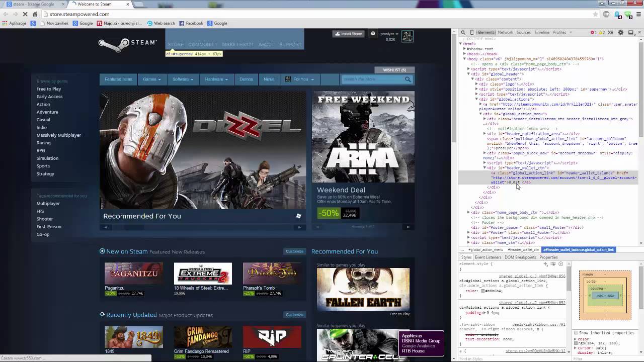Open the Hardware dropdown menu
Image resolution: width=644 pixels, height=362 pixels.
click(216, 79)
